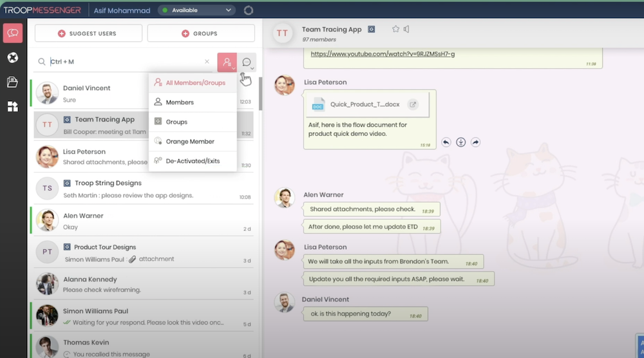Select De-Activated/Exits filter option
644x358 pixels.
[193, 161]
